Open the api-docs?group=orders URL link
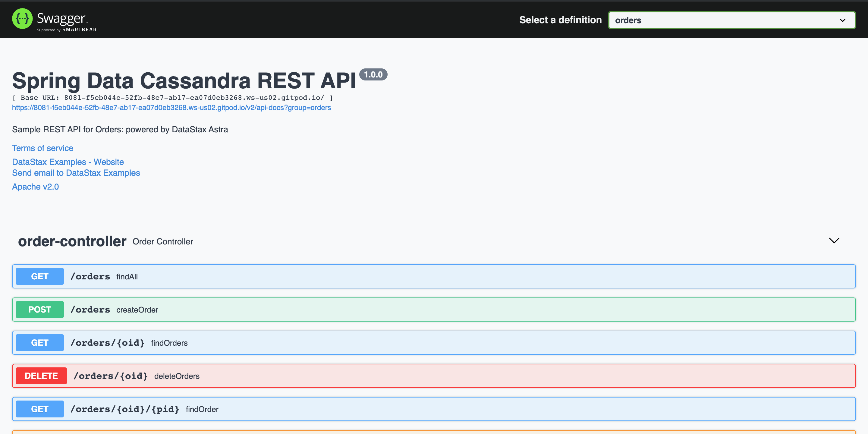The image size is (868, 434). 171,108
